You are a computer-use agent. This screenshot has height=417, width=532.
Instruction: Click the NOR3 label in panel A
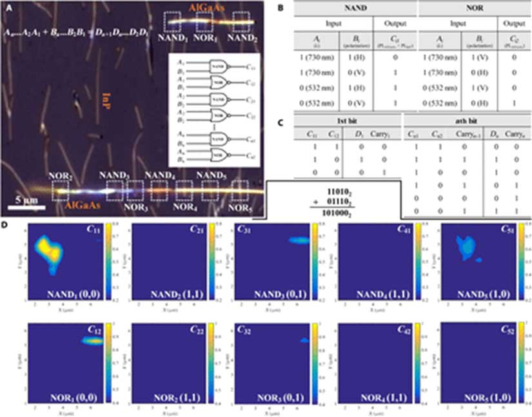click(135, 206)
